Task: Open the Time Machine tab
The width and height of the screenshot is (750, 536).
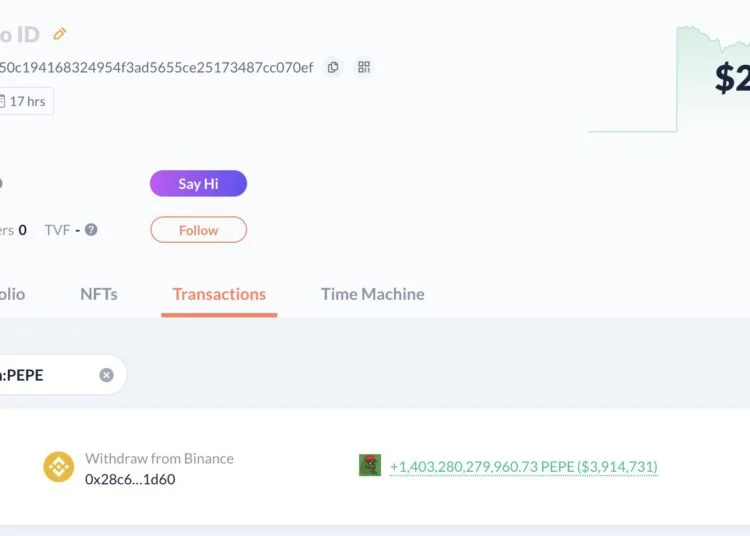Action: coord(372,294)
